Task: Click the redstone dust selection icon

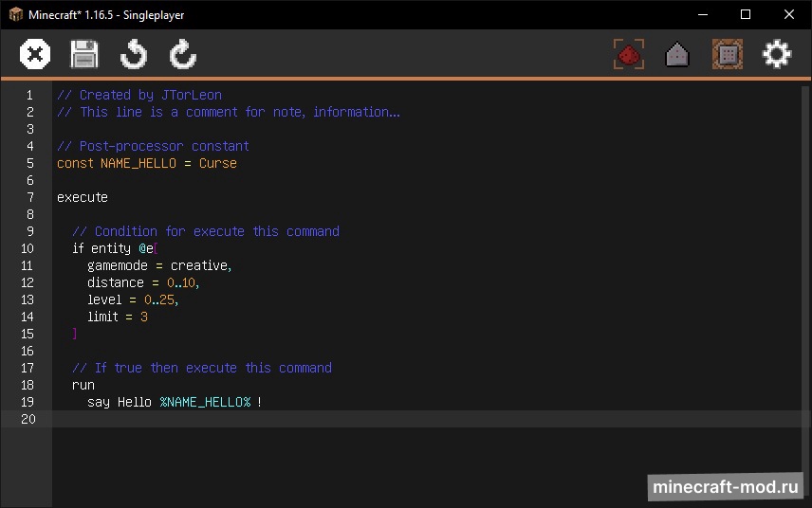Action: pyautogui.click(x=629, y=54)
